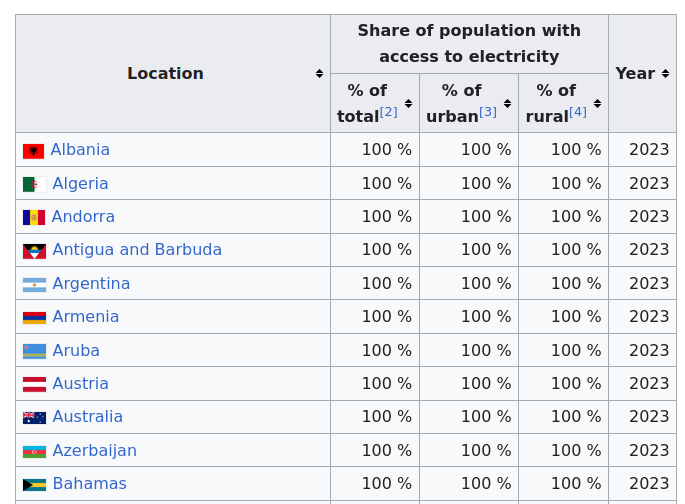Click the Armenia flag icon

click(x=35, y=318)
